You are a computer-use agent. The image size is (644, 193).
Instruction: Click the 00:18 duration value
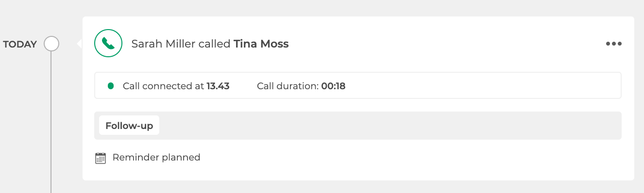[333, 86]
